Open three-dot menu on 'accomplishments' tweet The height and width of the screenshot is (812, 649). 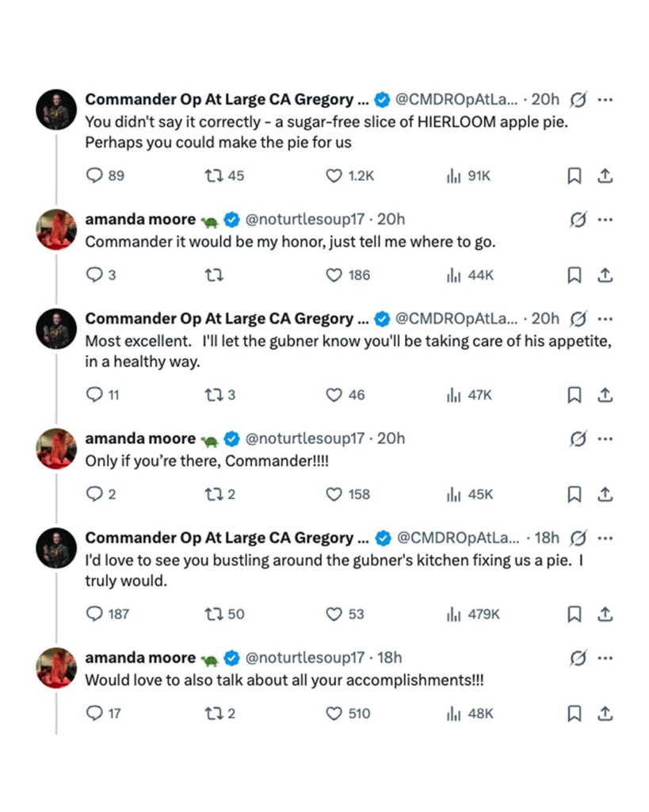pyautogui.click(x=605, y=658)
